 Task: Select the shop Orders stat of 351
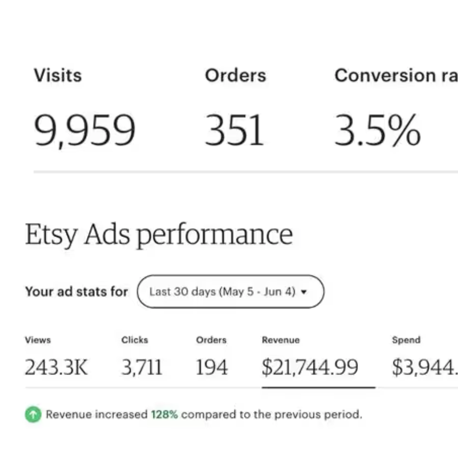(x=235, y=129)
